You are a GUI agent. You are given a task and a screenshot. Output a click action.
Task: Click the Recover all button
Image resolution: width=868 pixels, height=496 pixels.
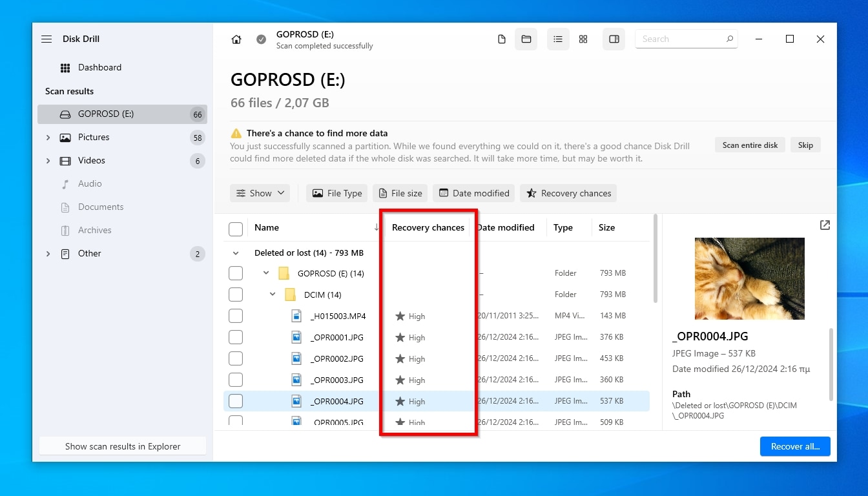(795, 446)
